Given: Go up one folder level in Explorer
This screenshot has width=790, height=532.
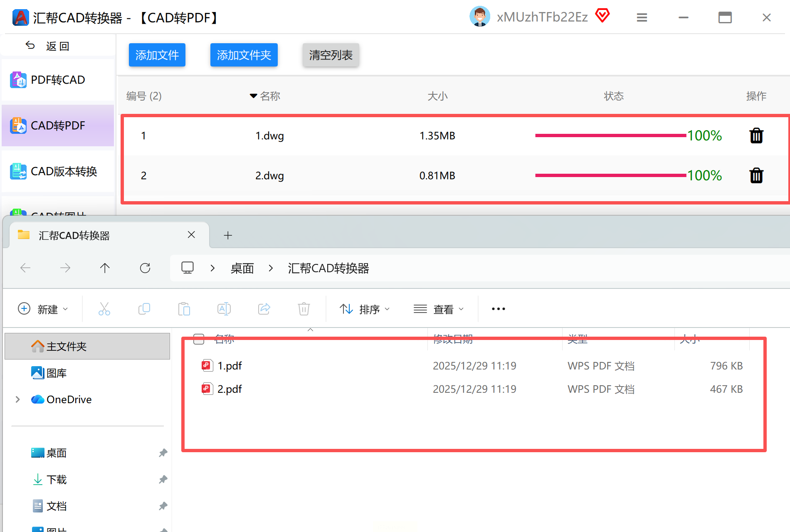Looking at the screenshot, I should point(105,268).
